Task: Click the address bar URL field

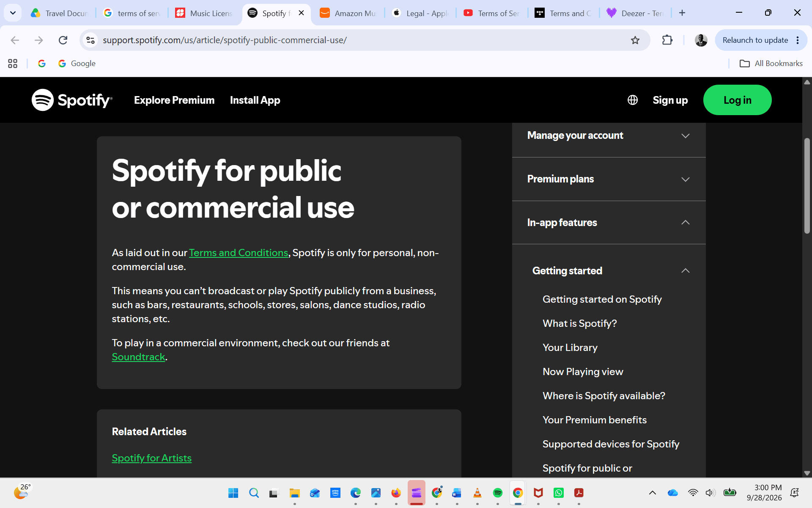Action: pos(364,40)
